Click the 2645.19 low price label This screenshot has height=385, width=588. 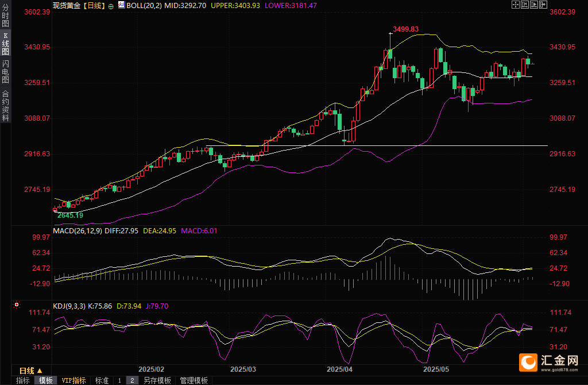pyautogui.click(x=70, y=215)
